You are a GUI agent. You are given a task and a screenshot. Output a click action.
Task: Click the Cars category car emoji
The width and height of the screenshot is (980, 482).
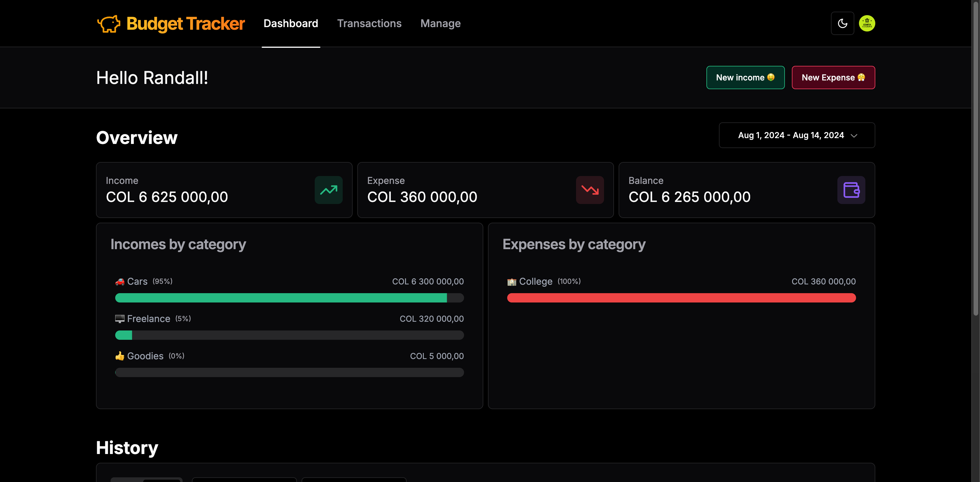[x=120, y=282]
